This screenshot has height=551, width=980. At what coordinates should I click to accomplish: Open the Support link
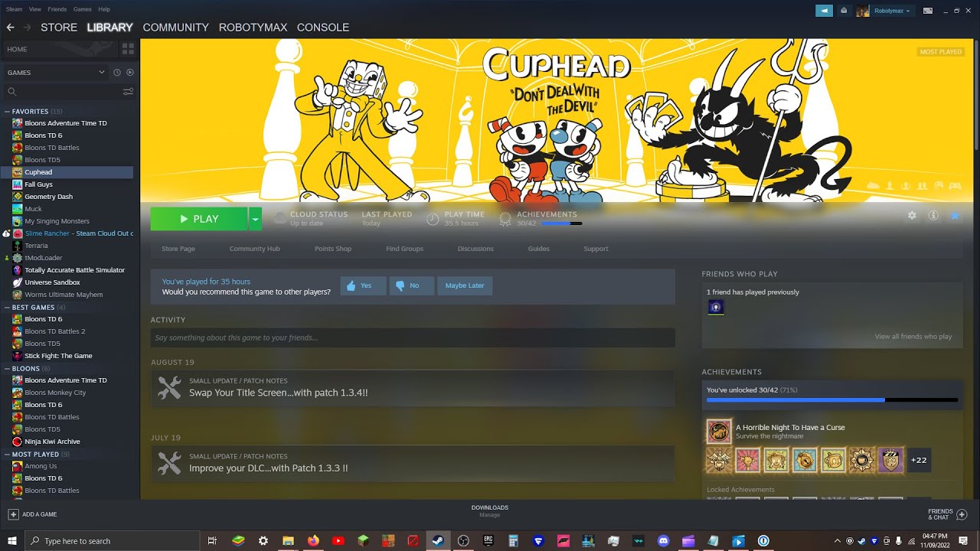[596, 249]
